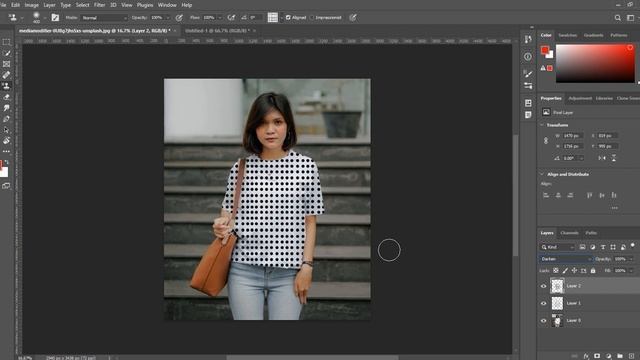Image resolution: width=640 pixels, height=360 pixels.
Task: Click the Align left edges icon
Action: (x=546, y=195)
